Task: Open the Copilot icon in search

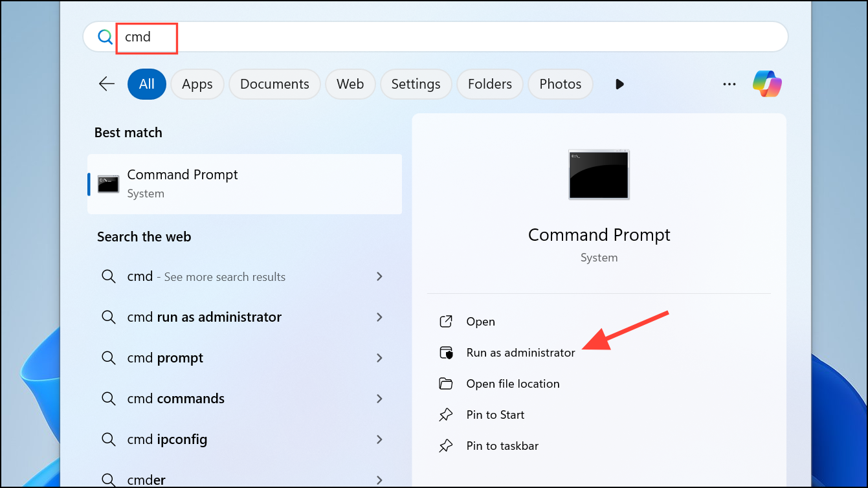Action: point(767,83)
